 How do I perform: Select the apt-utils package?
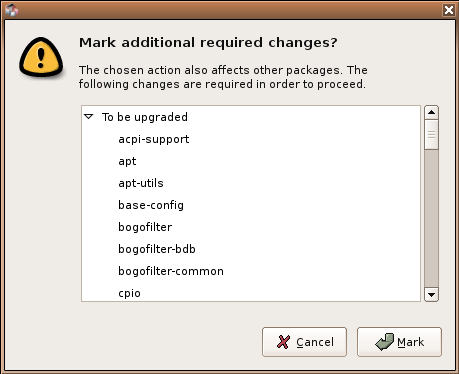click(141, 183)
